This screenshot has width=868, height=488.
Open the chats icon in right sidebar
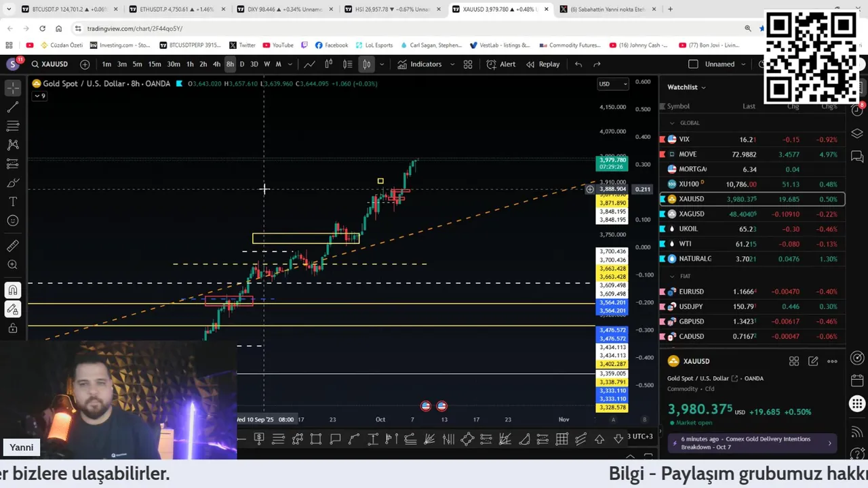tap(857, 157)
